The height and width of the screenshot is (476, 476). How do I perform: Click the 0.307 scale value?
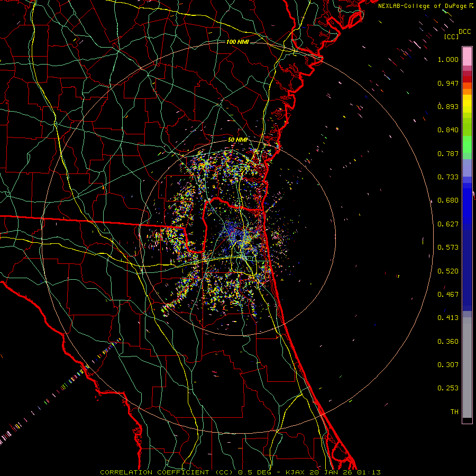click(x=448, y=365)
